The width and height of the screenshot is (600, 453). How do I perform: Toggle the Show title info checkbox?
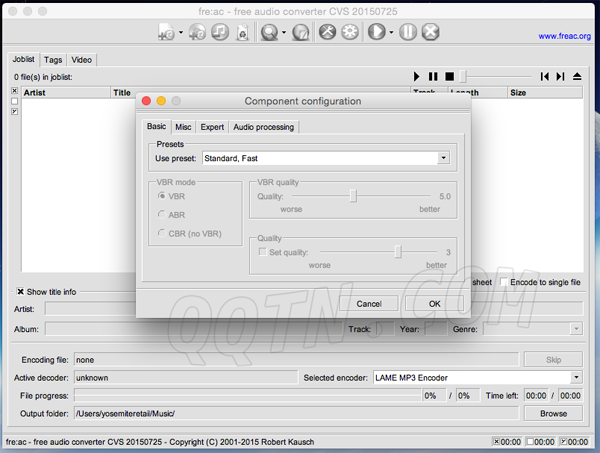pyautogui.click(x=20, y=292)
